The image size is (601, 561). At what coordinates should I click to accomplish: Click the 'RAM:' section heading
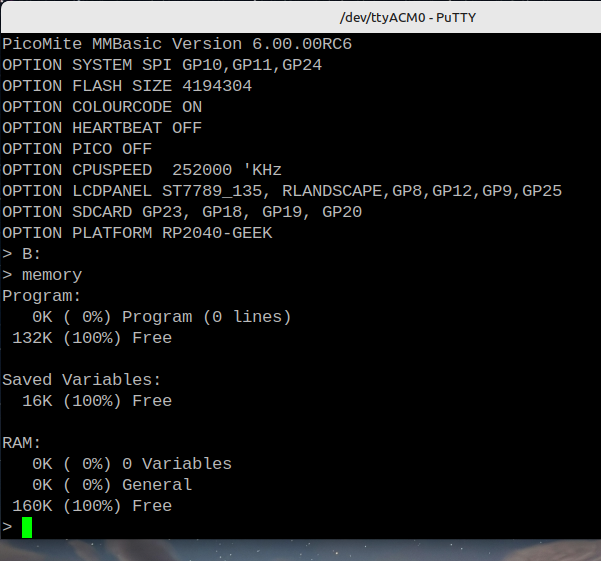coord(22,443)
